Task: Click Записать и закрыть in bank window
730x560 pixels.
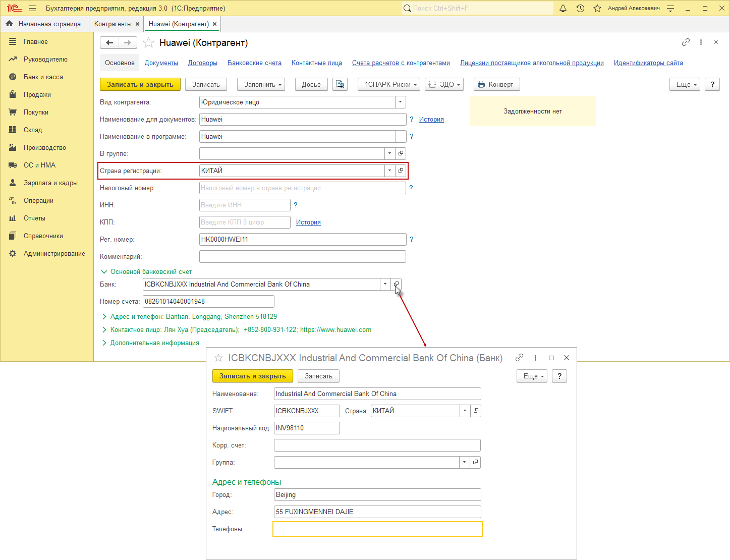Action: (253, 376)
